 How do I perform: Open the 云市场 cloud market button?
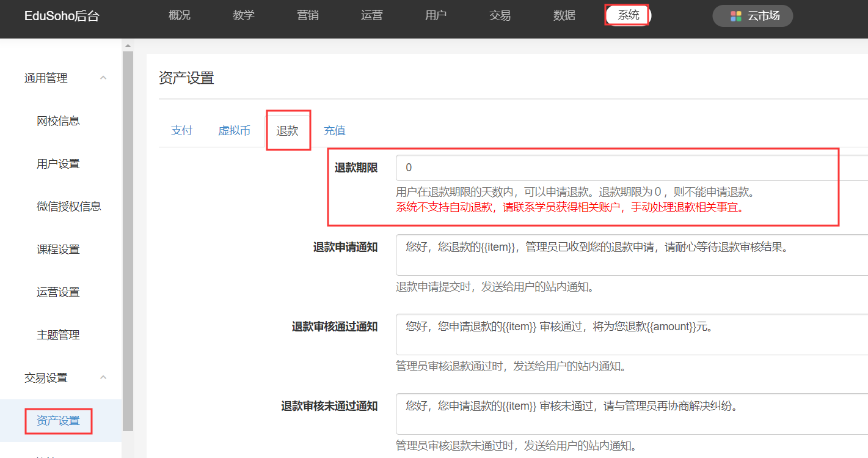[753, 16]
